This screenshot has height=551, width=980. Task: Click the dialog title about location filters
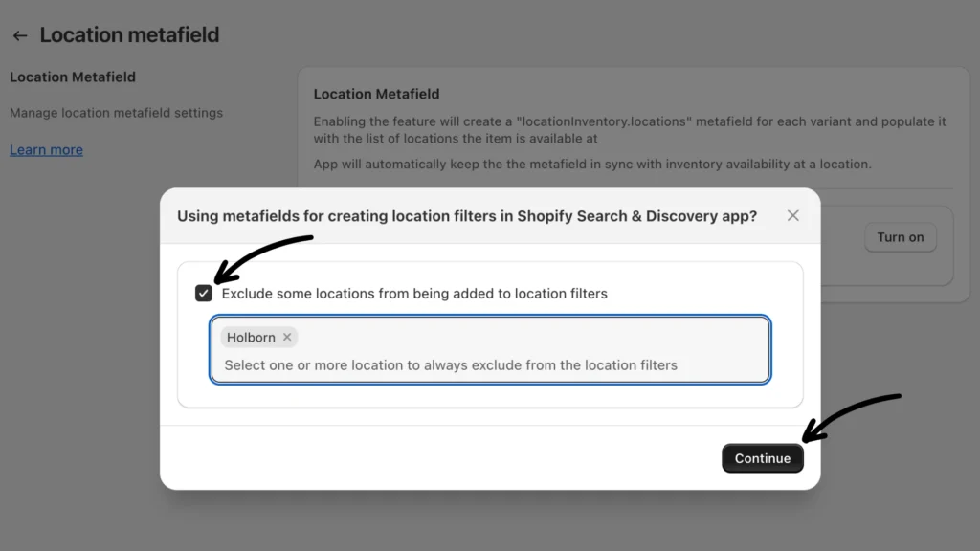(467, 216)
